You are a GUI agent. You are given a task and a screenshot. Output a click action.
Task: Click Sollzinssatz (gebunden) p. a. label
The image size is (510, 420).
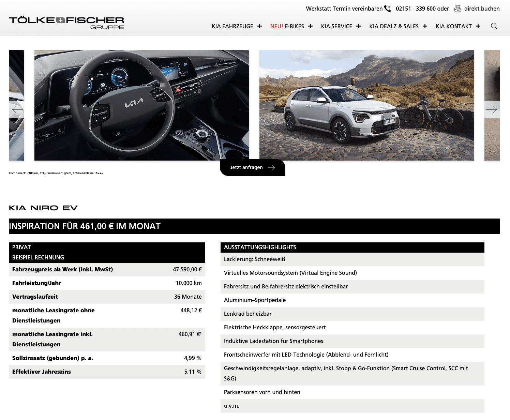point(52,358)
